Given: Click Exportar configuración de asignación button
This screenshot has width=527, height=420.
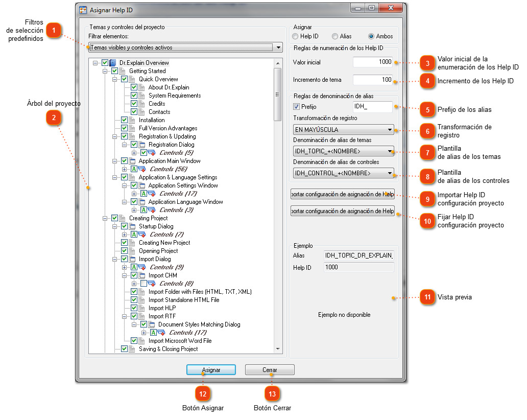Looking at the screenshot, I should [343, 211].
